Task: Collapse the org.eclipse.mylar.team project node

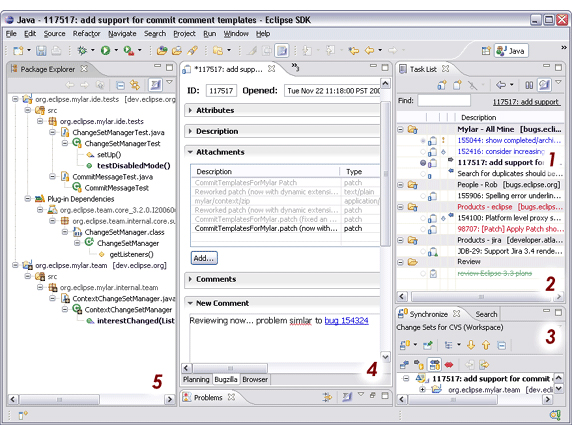Action: (x=15, y=265)
